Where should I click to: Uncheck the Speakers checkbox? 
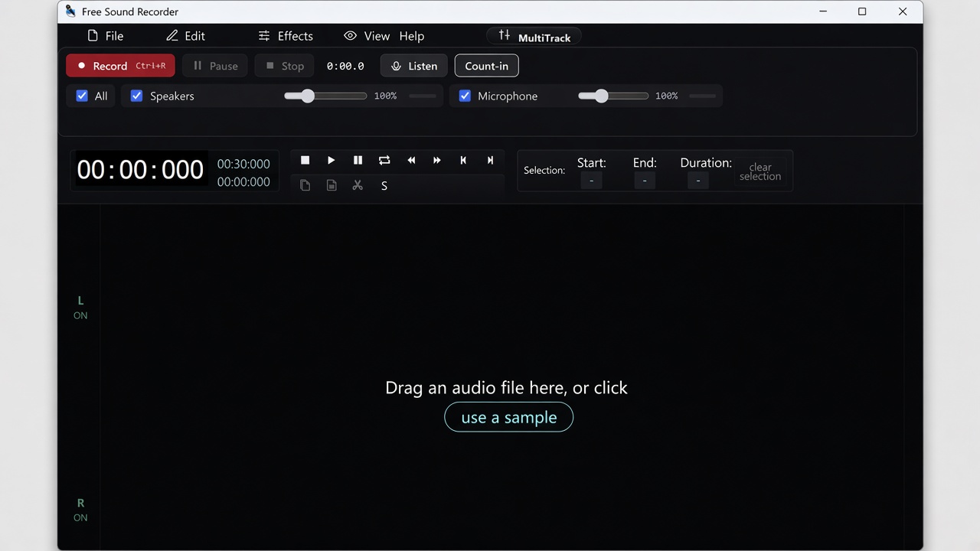(136, 96)
